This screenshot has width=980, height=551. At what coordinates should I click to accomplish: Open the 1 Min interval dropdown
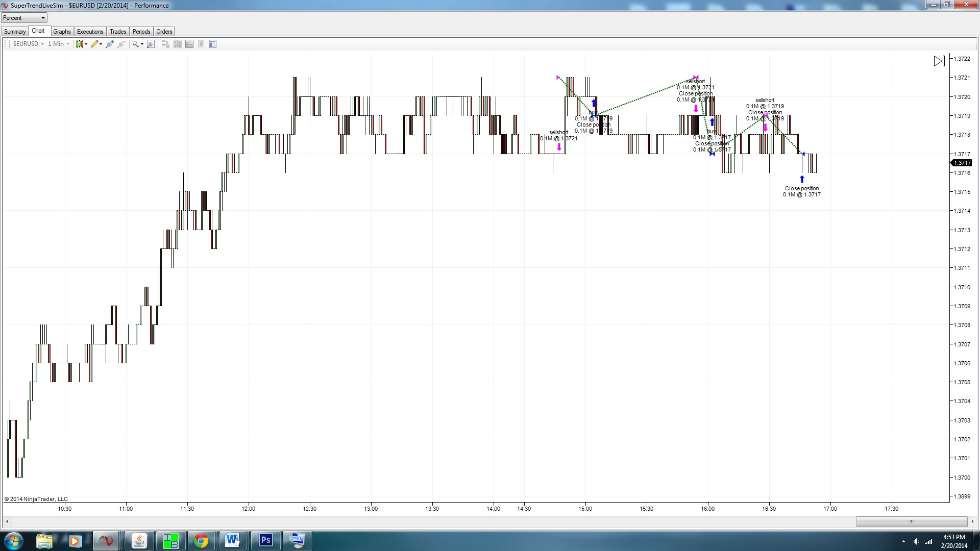coord(58,44)
